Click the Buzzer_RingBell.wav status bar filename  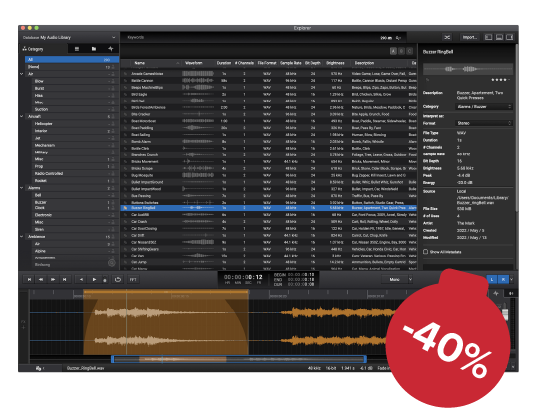pyautogui.click(x=85, y=368)
